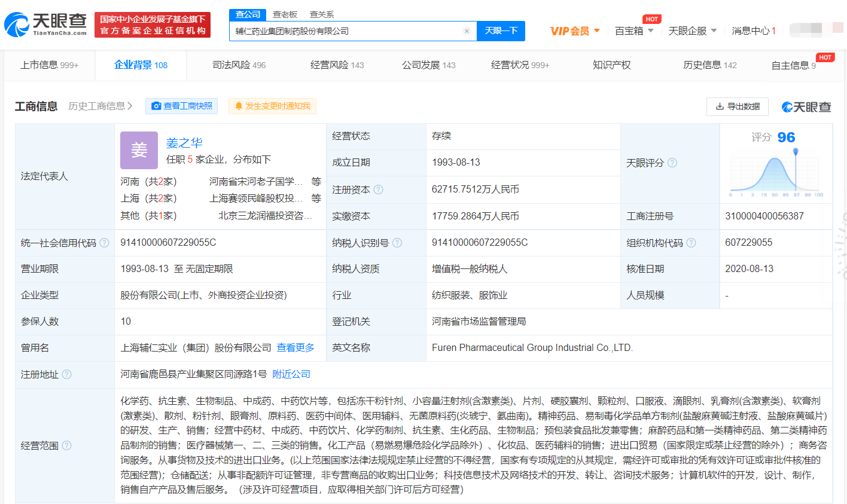Screen dimensions: 847x504
Task: Click the 天眼评分 distribution chart
Action: click(x=776, y=173)
